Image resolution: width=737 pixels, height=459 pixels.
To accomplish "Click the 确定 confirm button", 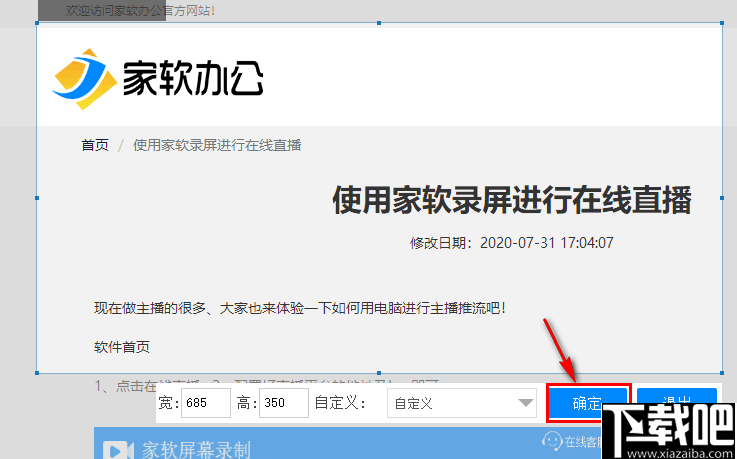I will pos(588,403).
